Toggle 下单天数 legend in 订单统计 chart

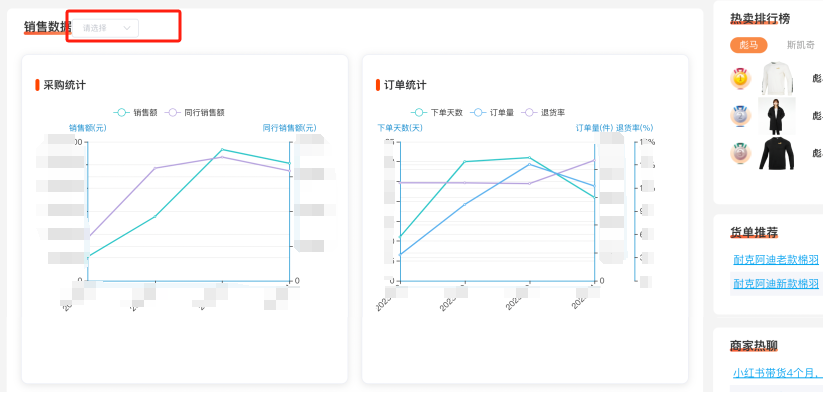pos(437,112)
